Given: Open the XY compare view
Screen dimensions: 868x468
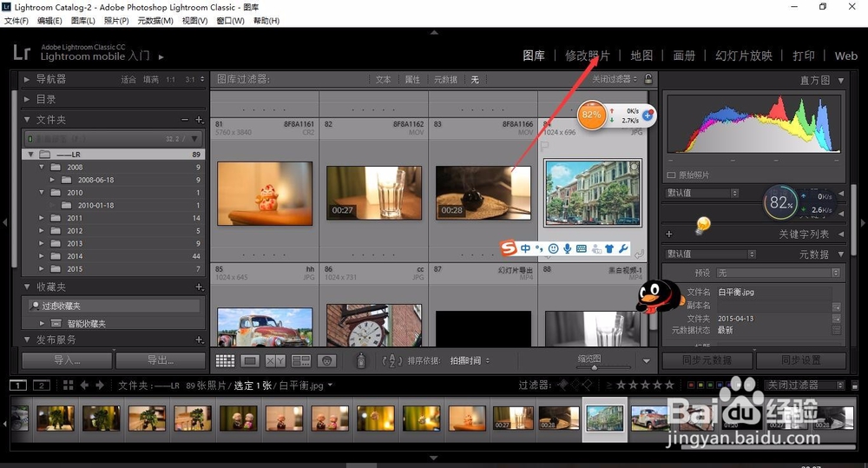Looking at the screenshot, I should [x=275, y=361].
